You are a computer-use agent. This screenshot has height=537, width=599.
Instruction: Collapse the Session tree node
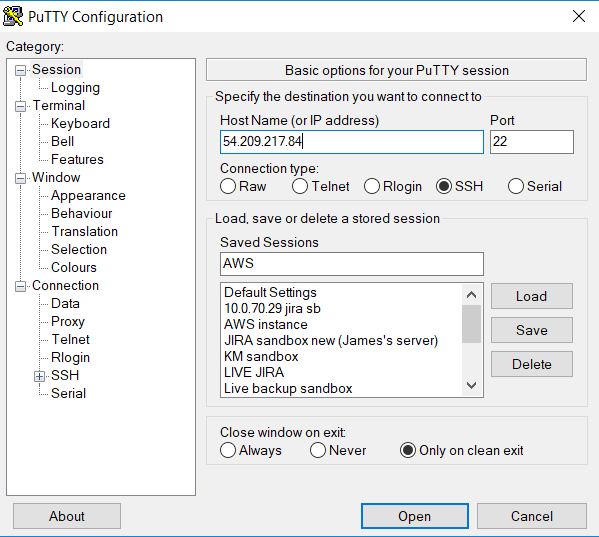[x=20, y=70]
